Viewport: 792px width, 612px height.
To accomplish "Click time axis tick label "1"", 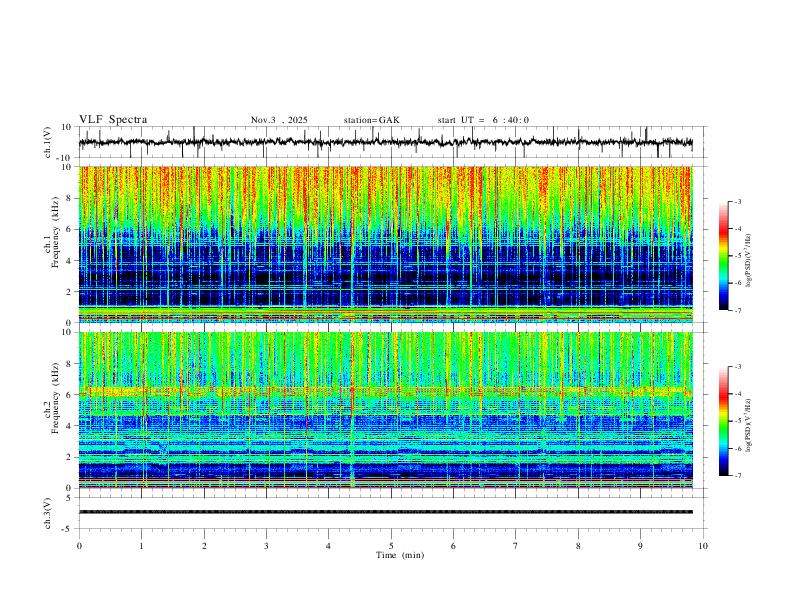I will coord(142,546).
